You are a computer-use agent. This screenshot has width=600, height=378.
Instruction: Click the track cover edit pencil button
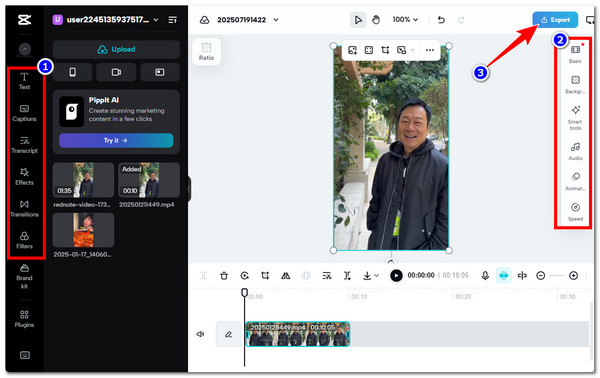[x=228, y=334]
